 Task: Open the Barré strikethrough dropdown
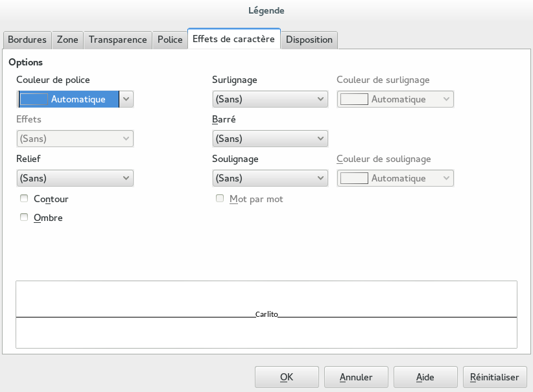pyautogui.click(x=270, y=139)
